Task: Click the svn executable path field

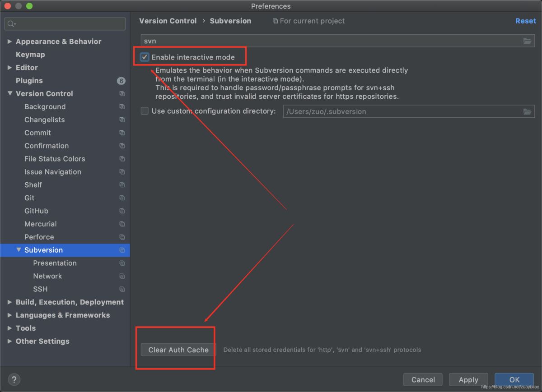Action: point(337,41)
